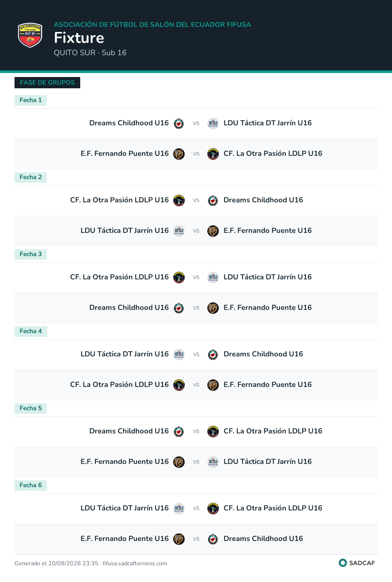Click LDU Táctica crest in Fecha 1
The image size is (392, 582).
213,124
